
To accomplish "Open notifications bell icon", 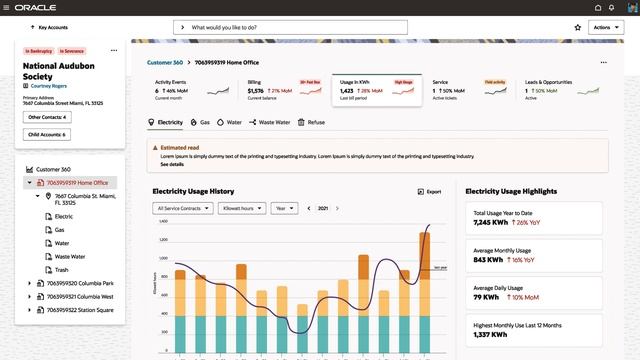I will [611, 7].
